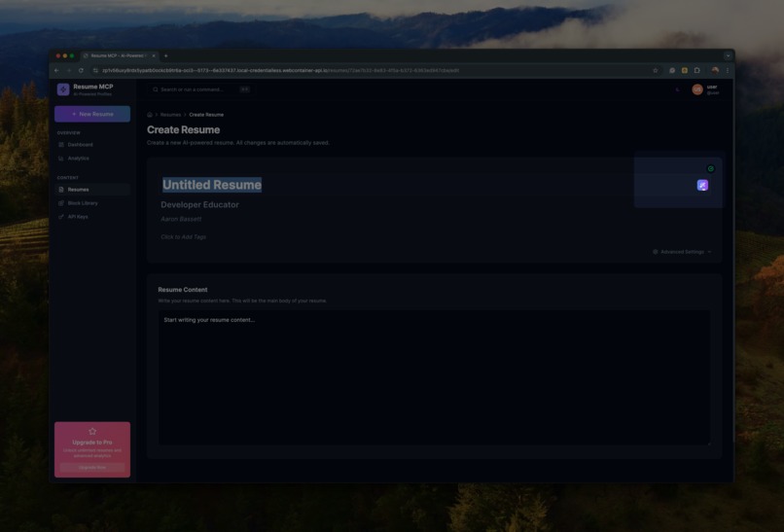Click the Resume MCP logo icon
The width and height of the screenshot is (784, 532).
click(x=63, y=89)
